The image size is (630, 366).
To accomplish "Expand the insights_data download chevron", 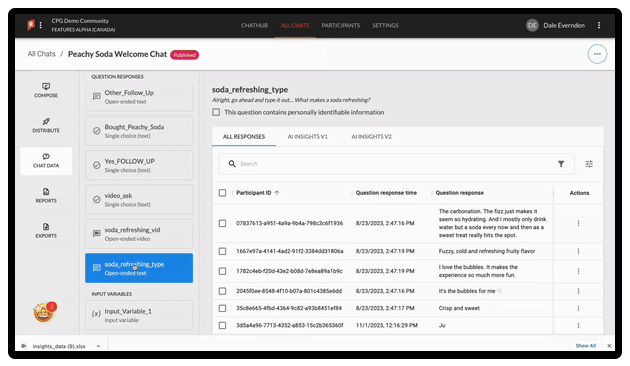I will (98, 346).
